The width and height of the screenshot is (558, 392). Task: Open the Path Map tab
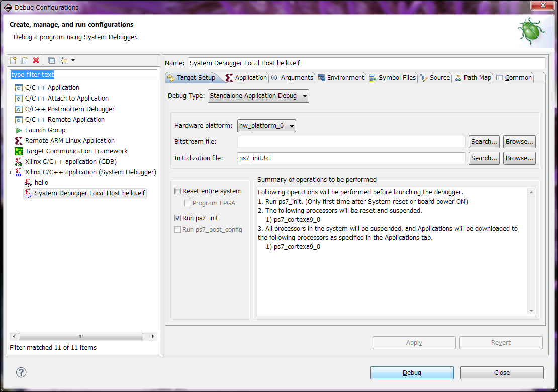(x=473, y=78)
